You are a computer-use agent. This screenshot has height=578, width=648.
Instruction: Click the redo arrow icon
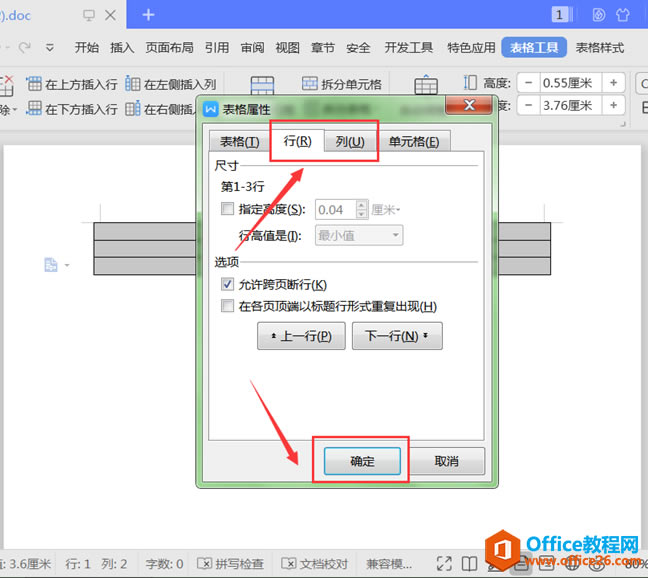point(24,48)
